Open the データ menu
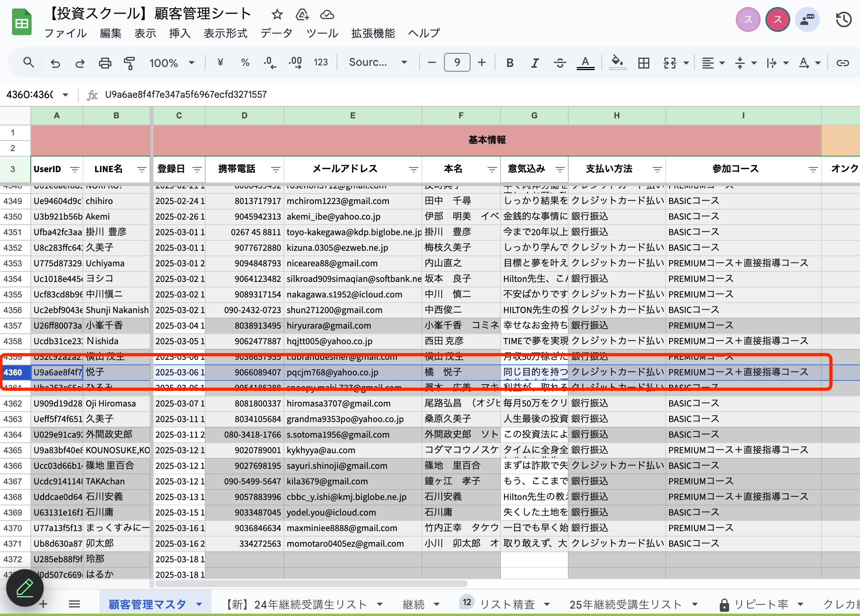The image size is (860, 616). tap(276, 33)
